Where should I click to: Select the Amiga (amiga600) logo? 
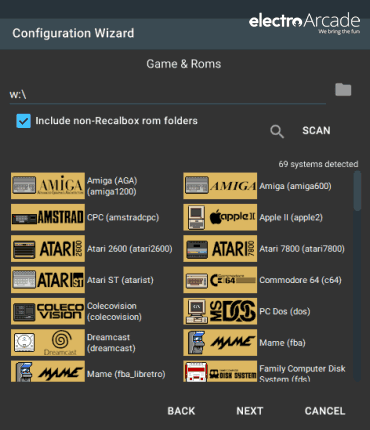(x=220, y=186)
